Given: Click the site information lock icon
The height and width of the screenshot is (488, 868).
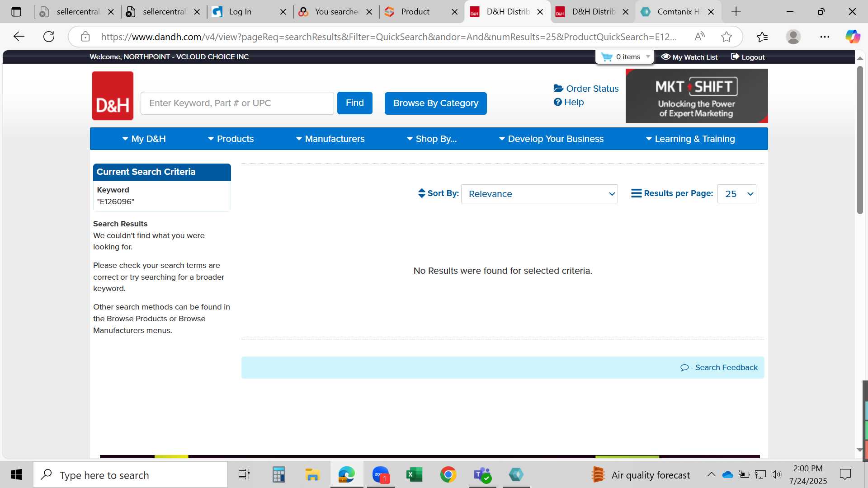Looking at the screenshot, I should click(85, 37).
